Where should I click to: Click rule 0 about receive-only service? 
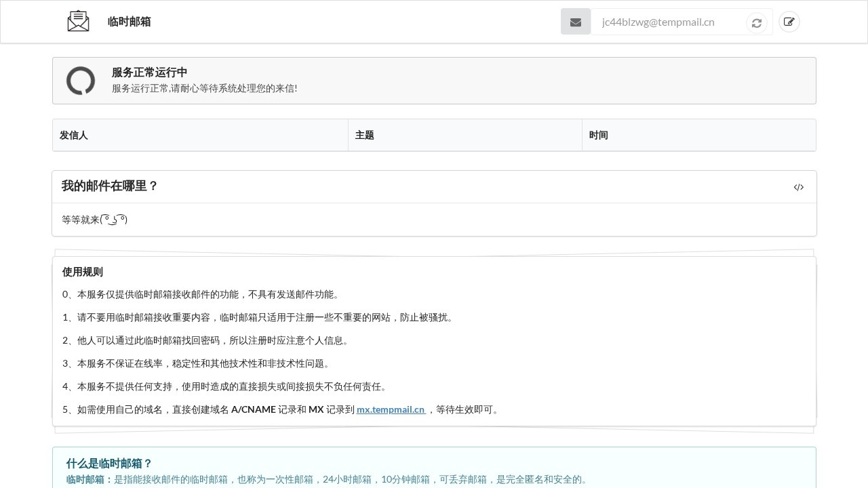tap(202, 294)
